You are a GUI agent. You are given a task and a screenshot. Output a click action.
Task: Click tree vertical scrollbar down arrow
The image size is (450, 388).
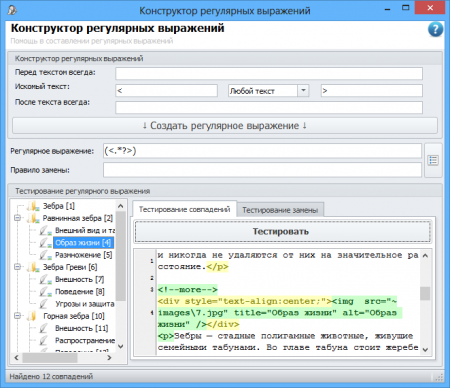pyautogui.click(x=121, y=347)
